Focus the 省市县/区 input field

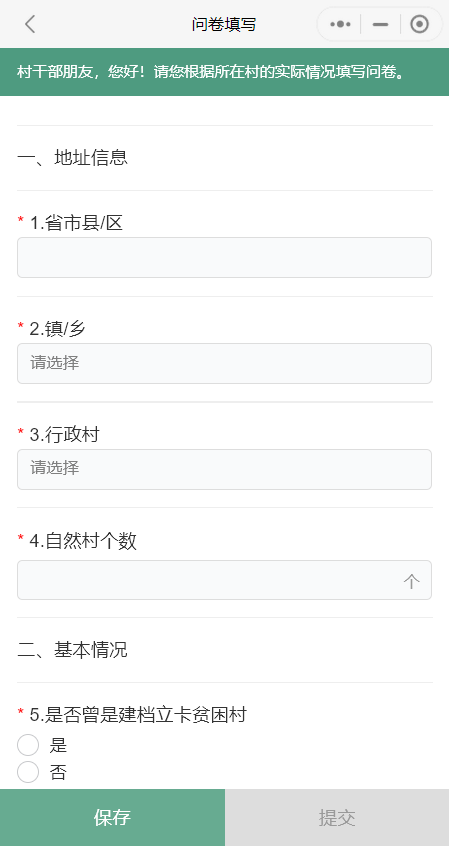point(224,257)
